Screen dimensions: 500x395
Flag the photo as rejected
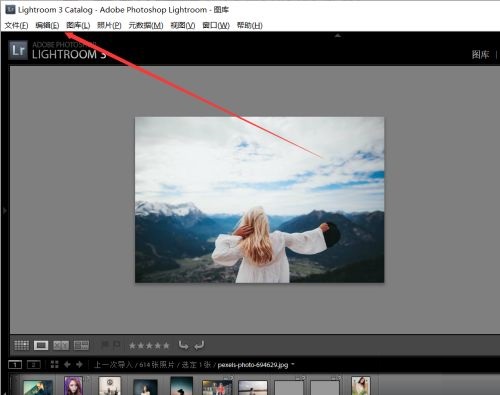116,345
